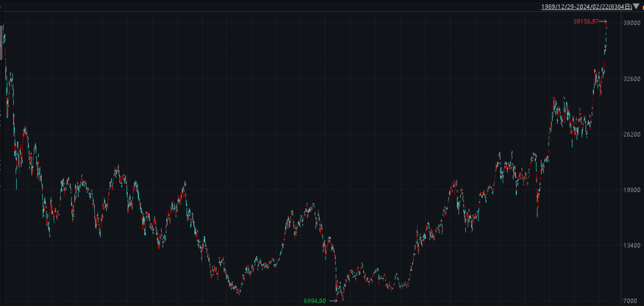Viewport: 644px width, 306px height.
Task: Click the 19800 price axis label
Action: pos(631,190)
